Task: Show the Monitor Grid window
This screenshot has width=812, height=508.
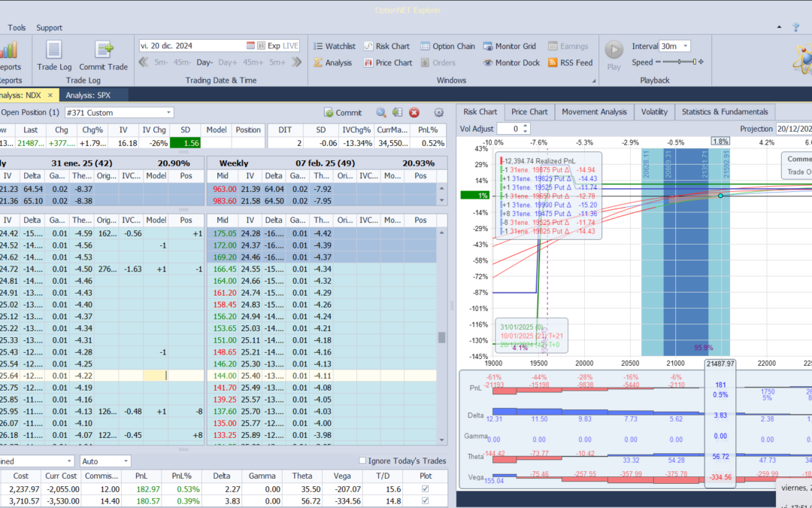Action: pyautogui.click(x=509, y=46)
